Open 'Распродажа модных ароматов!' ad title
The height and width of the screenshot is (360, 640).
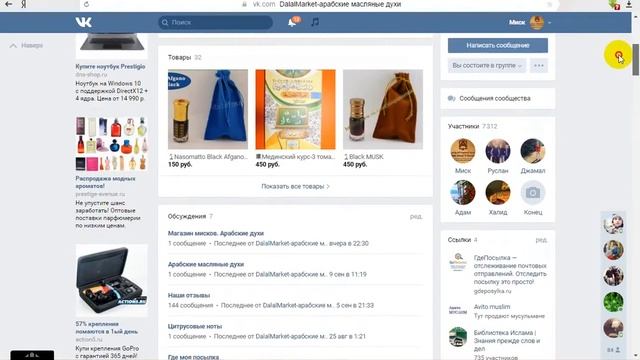(105, 182)
